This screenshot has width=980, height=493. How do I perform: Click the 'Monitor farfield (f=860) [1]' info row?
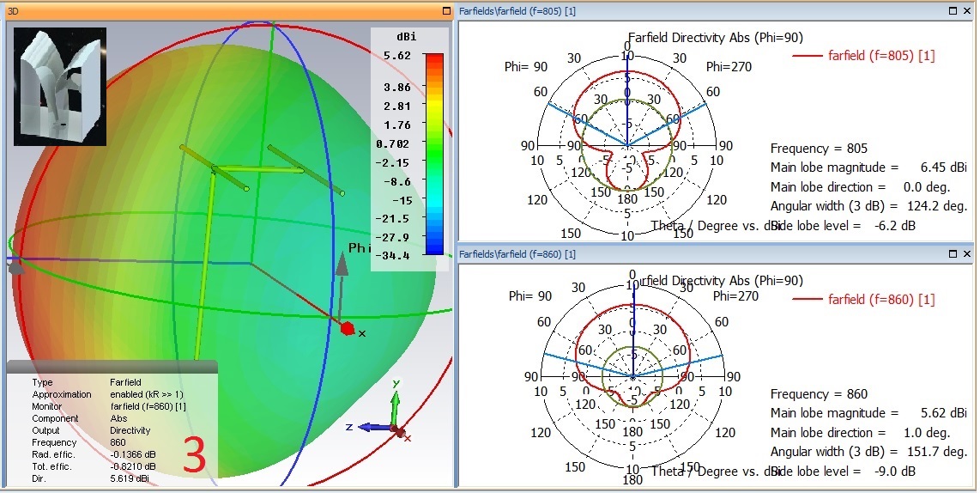point(109,406)
